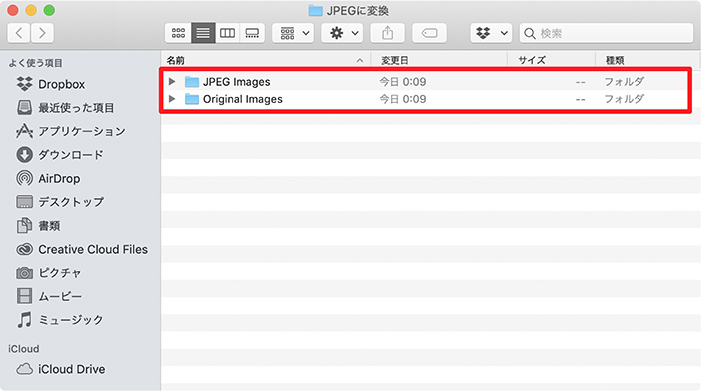Click the Original Images modified time 今日 0:09
Image resolution: width=701 pixels, height=391 pixels.
pyautogui.click(x=403, y=99)
